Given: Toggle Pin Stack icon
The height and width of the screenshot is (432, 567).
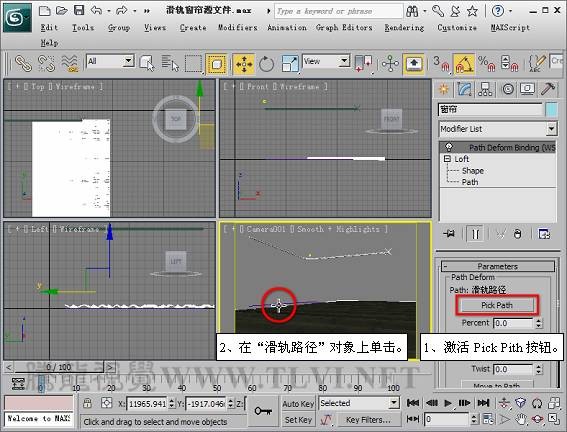Looking at the screenshot, I should pyautogui.click(x=449, y=234).
